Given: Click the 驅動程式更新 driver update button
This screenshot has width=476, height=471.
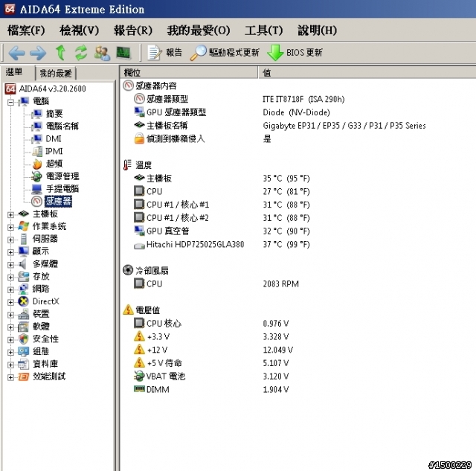Looking at the screenshot, I should (225, 53).
